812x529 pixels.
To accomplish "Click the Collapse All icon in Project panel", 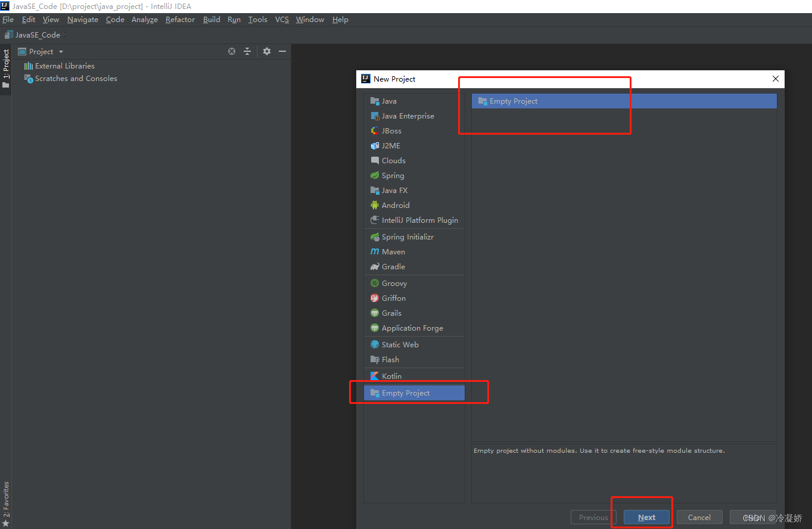I will pos(247,52).
